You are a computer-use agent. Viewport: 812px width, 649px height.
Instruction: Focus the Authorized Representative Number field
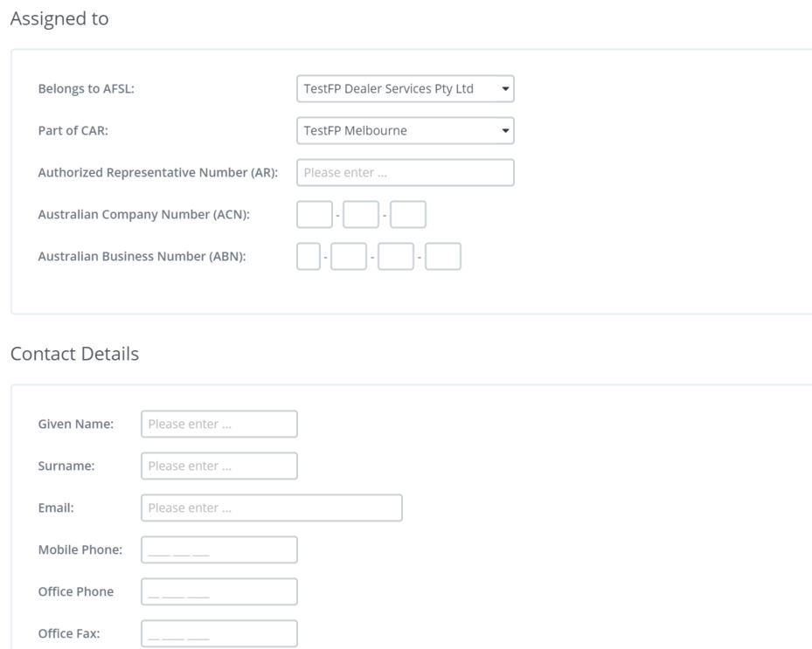[x=405, y=173]
